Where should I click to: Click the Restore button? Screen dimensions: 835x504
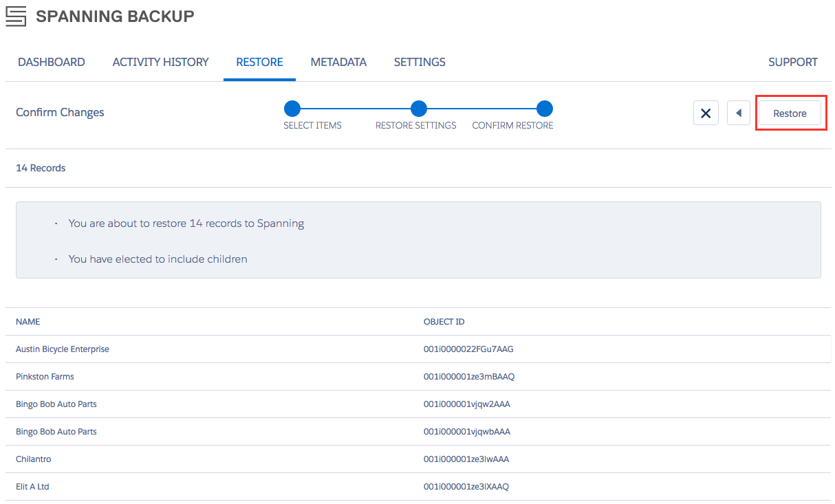[x=790, y=113]
